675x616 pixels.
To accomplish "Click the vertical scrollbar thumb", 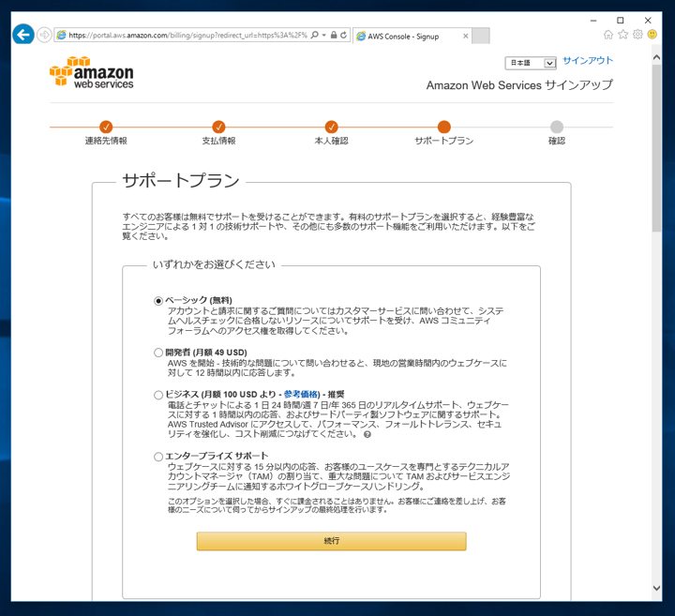I will click(656, 148).
